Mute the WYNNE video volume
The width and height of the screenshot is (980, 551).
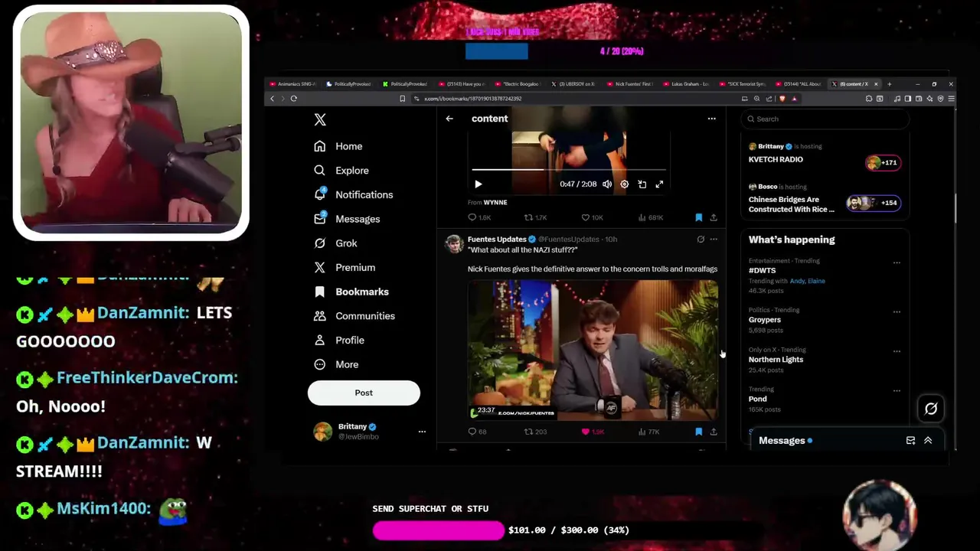point(607,184)
